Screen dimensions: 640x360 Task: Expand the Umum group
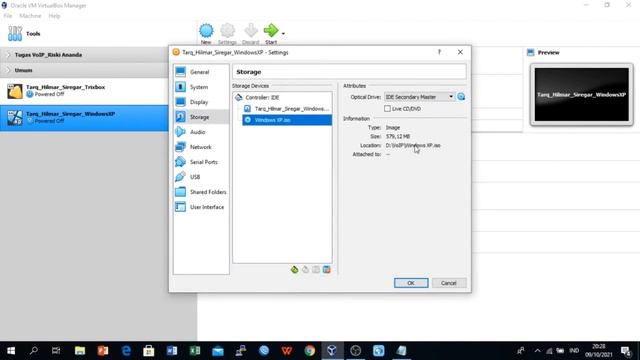(x=9, y=70)
